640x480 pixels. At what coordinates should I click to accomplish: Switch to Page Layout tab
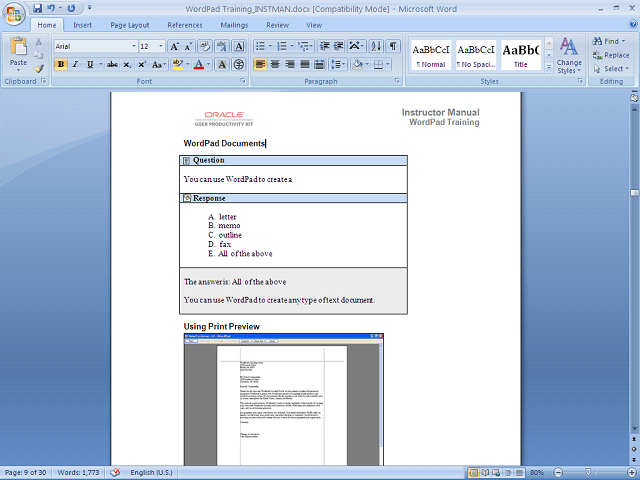pyautogui.click(x=130, y=25)
